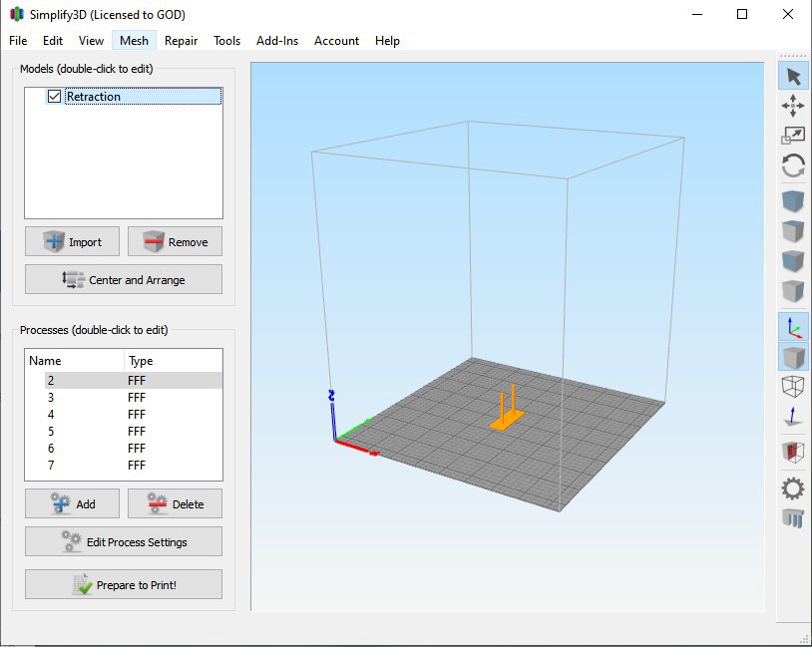Uncheck the Retraction model checkbox

point(54,97)
